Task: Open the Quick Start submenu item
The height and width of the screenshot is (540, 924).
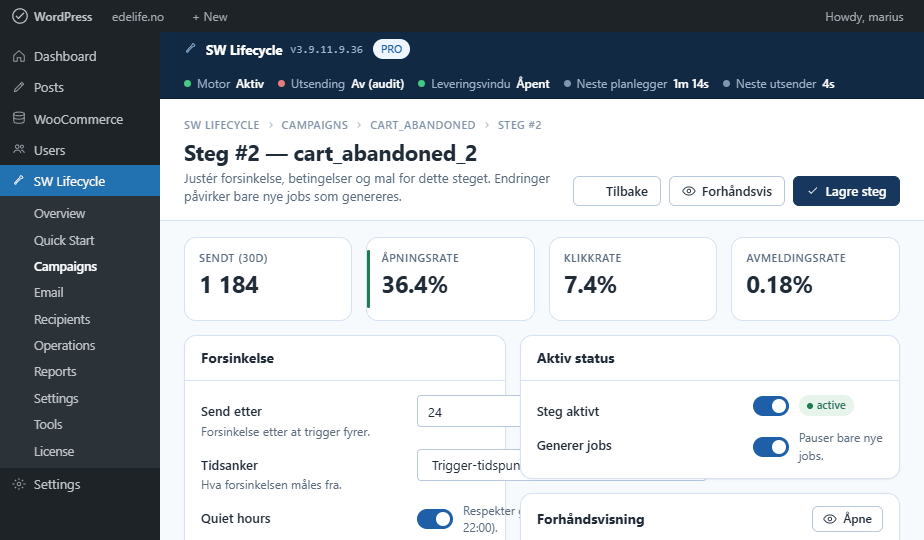Action: pyautogui.click(x=64, y=241)
